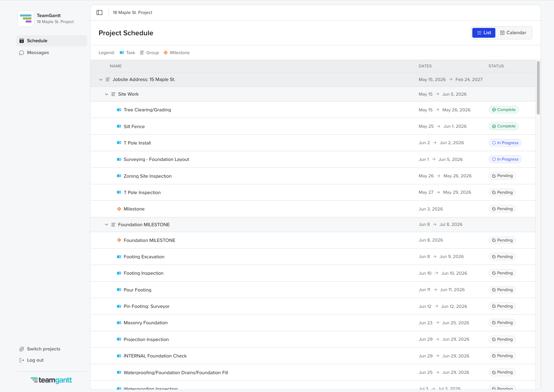This screenshot has height=392, width=554.
Task: Click the Task legend icon
Action: click(x=122, y=53)
